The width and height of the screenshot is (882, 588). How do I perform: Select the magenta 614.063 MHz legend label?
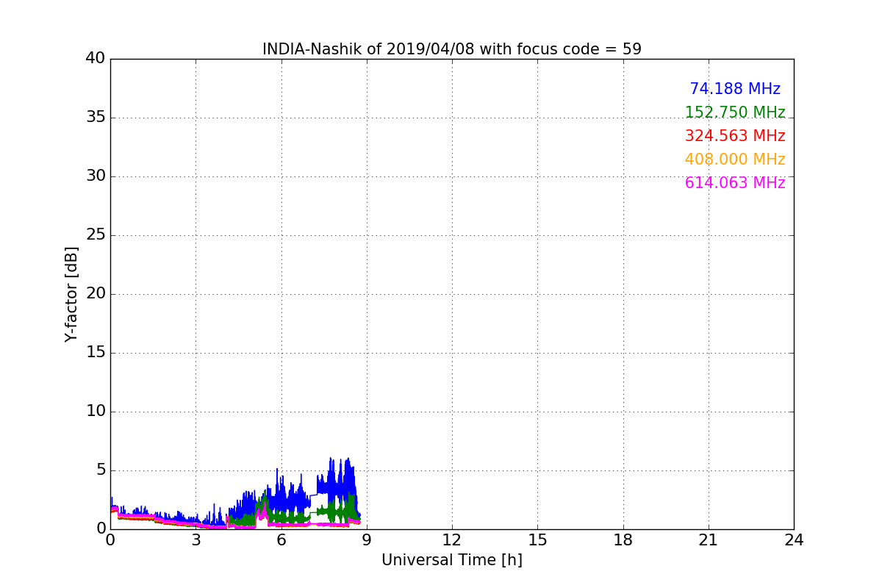click(x=735, y=183)
